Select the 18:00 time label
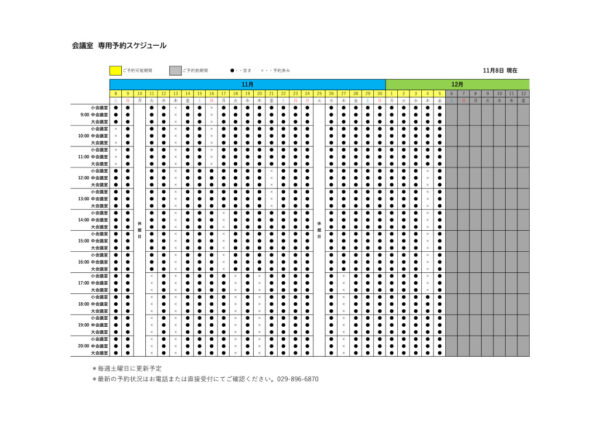The image size is (600, 424). click(84, 304)
